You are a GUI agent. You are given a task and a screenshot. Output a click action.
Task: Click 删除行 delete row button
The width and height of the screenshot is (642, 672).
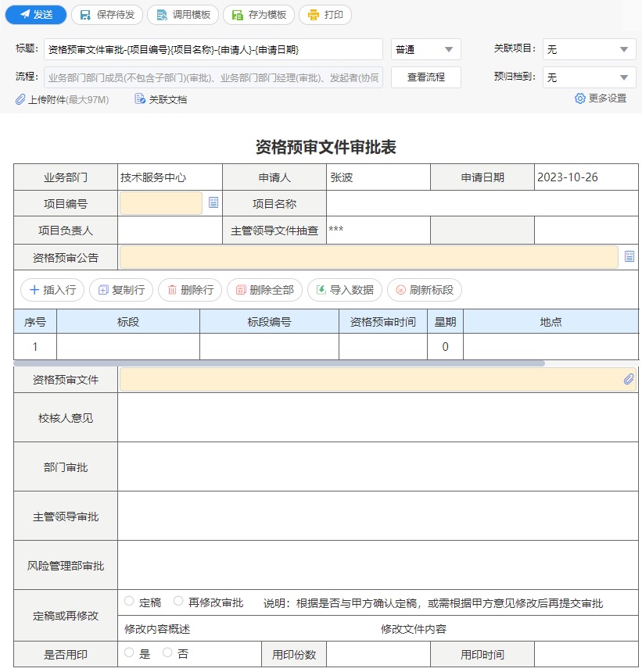tap(190, 290)
